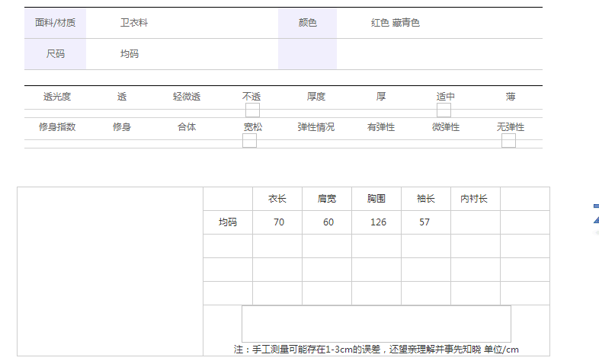Click the 合体 option
This screenshot has height=364, width=599.
(x=187, y=127)
